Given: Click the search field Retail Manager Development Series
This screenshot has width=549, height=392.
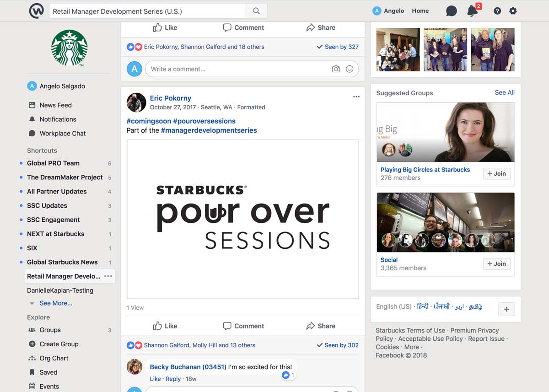Looking at the screenshot, I should pyautogui.click(x=147, y=11).
